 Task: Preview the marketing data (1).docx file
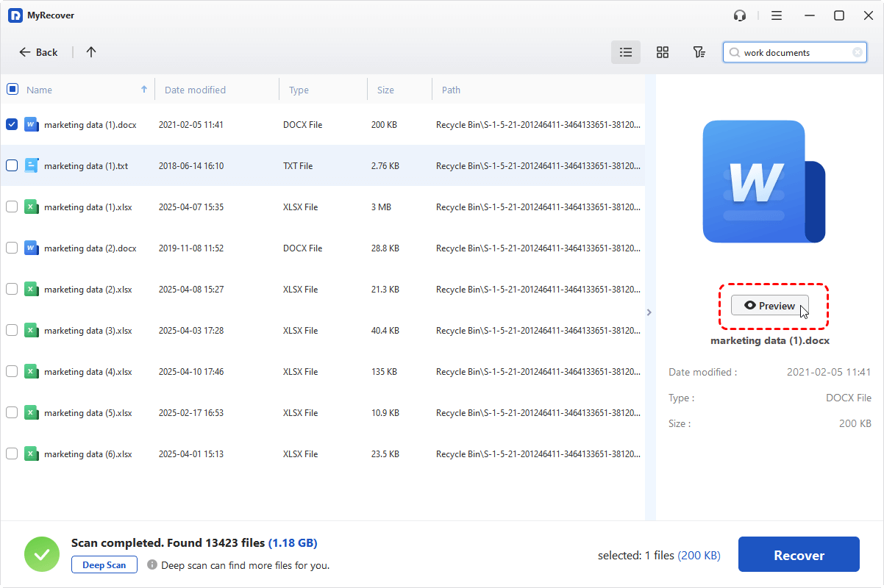click(x=769, y=306)
